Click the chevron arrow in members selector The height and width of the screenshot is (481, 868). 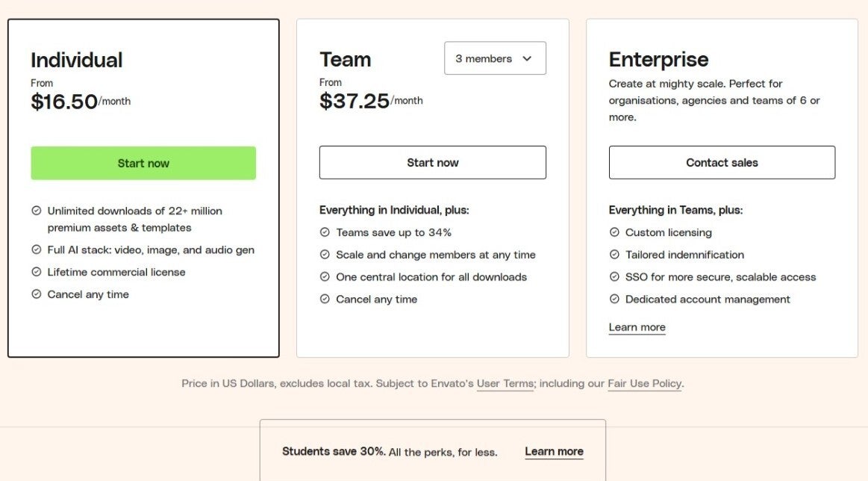click(x=527, y=58)
